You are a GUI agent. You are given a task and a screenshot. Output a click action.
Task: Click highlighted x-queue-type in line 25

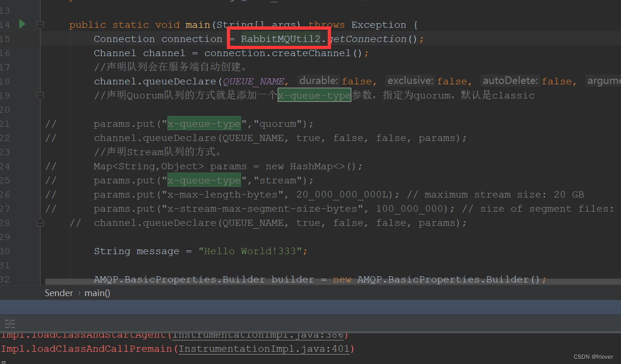coord(204,180)
